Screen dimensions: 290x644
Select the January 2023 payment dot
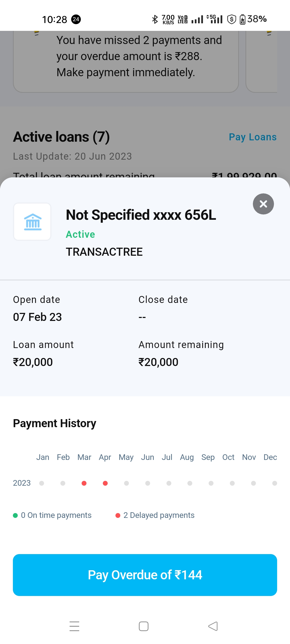[x=42, y=483]
